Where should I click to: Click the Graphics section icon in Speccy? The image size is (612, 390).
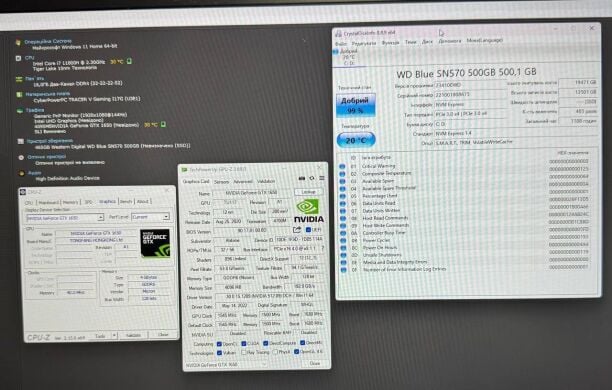tap(20, 111)
